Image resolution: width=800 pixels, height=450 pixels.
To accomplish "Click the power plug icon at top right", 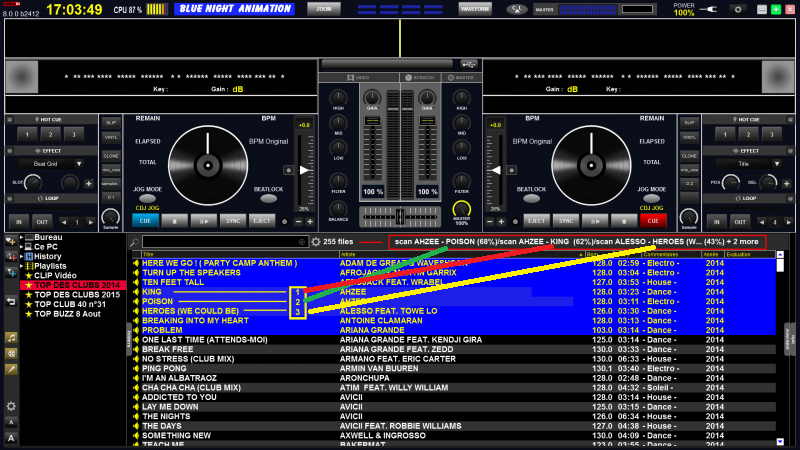I will pos(709,9).
